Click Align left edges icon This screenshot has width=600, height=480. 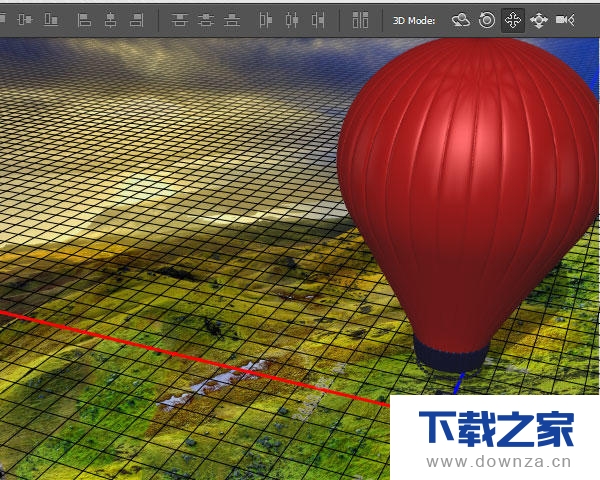point(84,20)
